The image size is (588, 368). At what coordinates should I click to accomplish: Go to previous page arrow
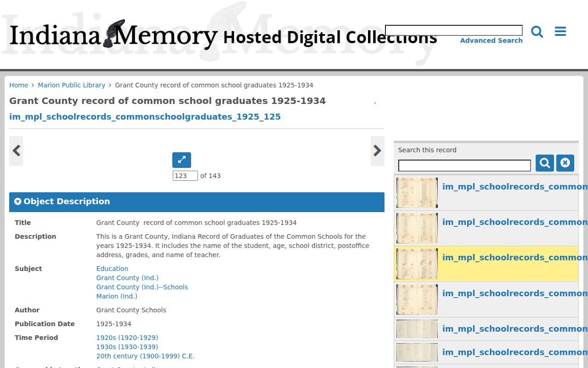click(16, 151)
